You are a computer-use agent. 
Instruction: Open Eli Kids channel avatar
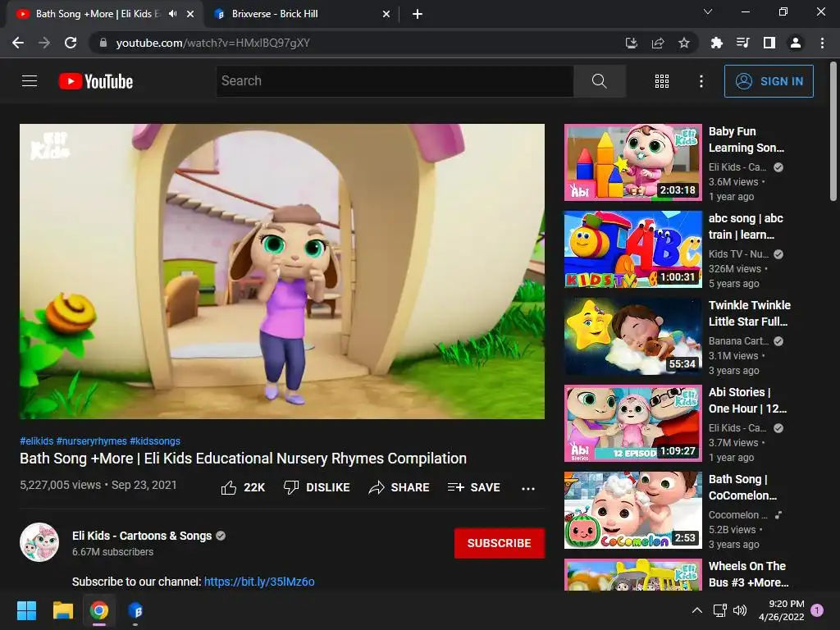coord(39,542)
